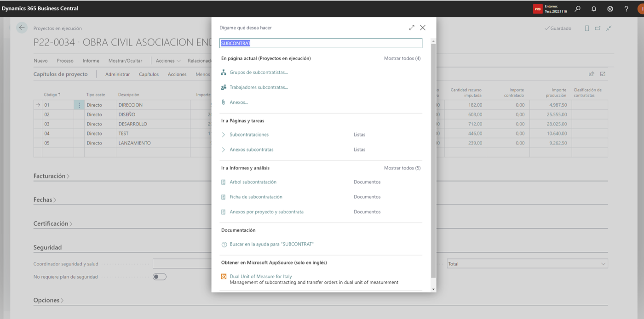Click the Trabajadores subcontratas people icon
Viewport: 644px width, 319px height.
click(x=224, y=87)
